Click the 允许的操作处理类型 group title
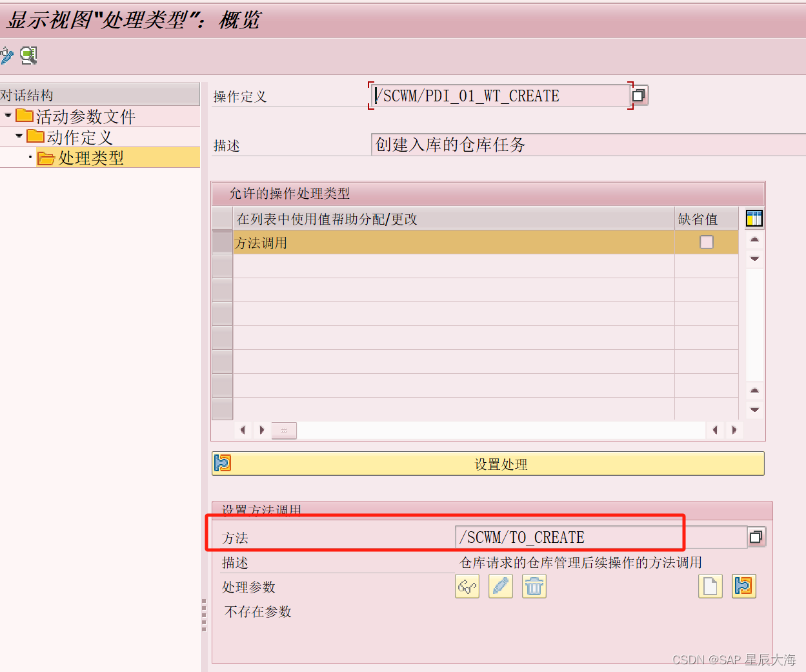The height and width of the screenshot is (672, 806). (x=290, y=193)
